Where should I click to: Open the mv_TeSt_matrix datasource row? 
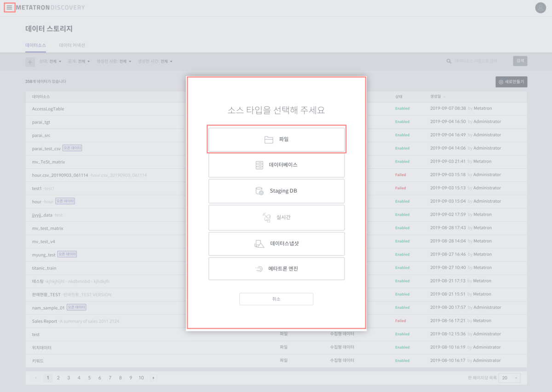(x=276, y=162)
